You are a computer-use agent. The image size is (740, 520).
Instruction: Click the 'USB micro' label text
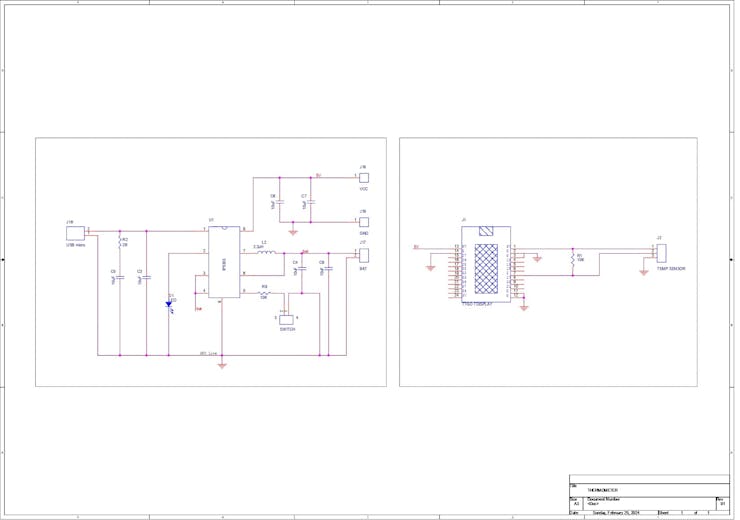(x=76, y=245)
